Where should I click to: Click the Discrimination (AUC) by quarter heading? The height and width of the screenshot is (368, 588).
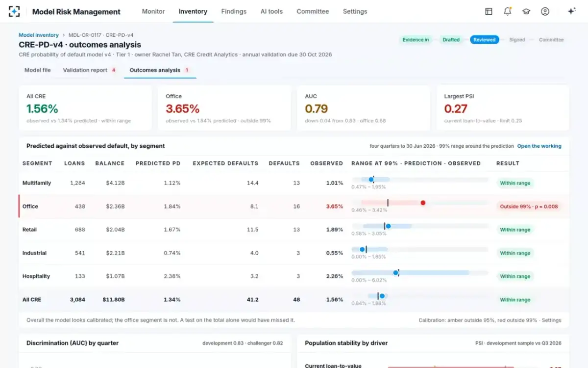(73, 343)
